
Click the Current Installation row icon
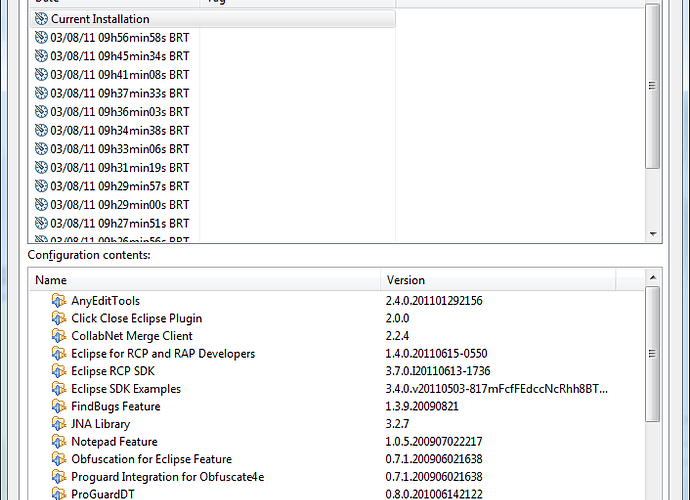point(41,19)
